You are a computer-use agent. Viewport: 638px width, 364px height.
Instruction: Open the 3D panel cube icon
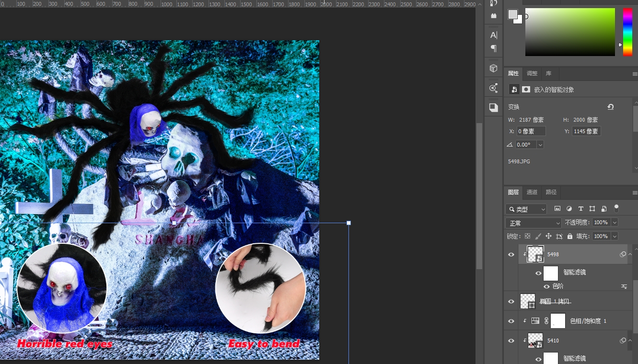[493, 68]
